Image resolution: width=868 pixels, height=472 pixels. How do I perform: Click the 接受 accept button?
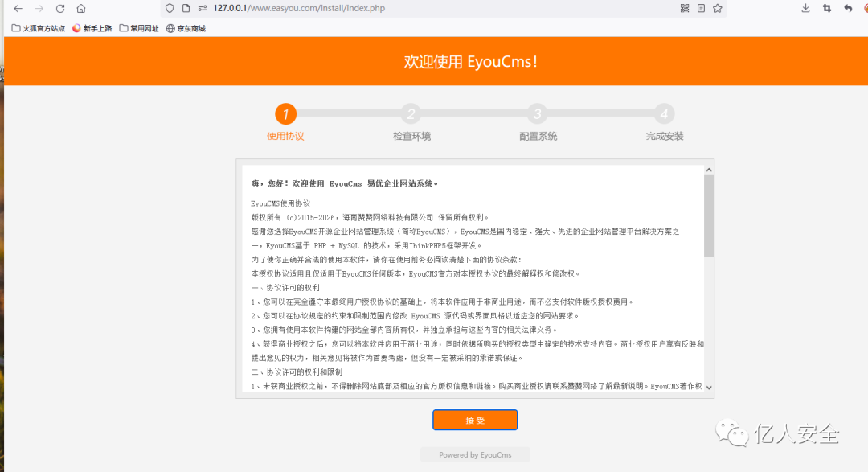pos(475,420)
